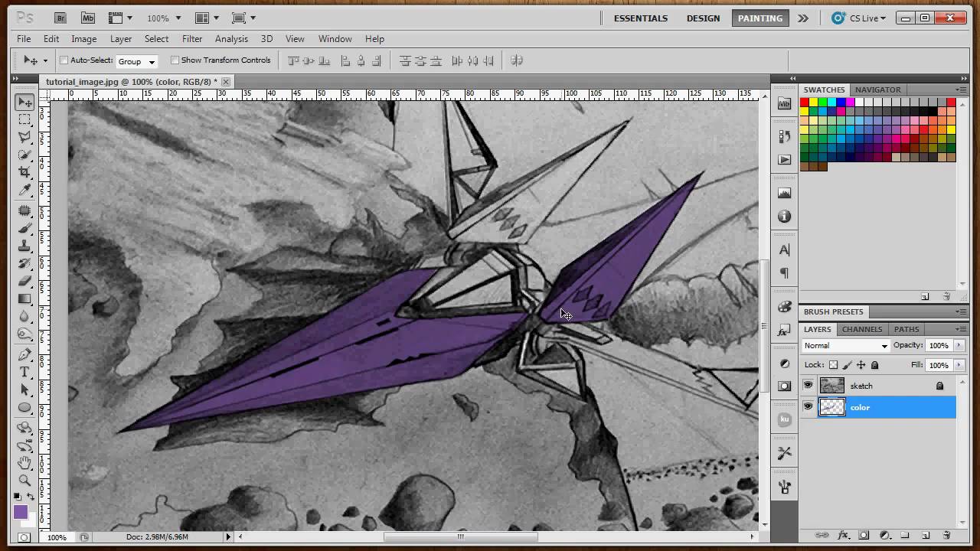Toggle Quick Mask mode
Screen dimensions: 980x551
[25, 537]
